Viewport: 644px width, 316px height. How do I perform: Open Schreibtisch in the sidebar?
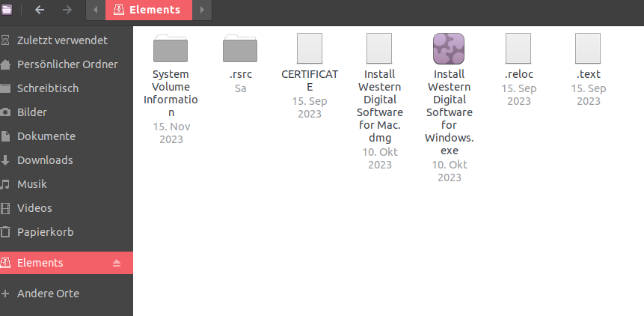click(x=67, y=88)
